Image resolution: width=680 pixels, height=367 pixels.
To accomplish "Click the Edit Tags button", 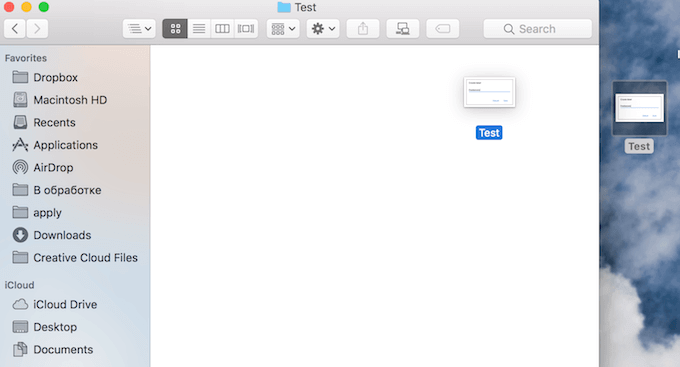I will 443,29.
